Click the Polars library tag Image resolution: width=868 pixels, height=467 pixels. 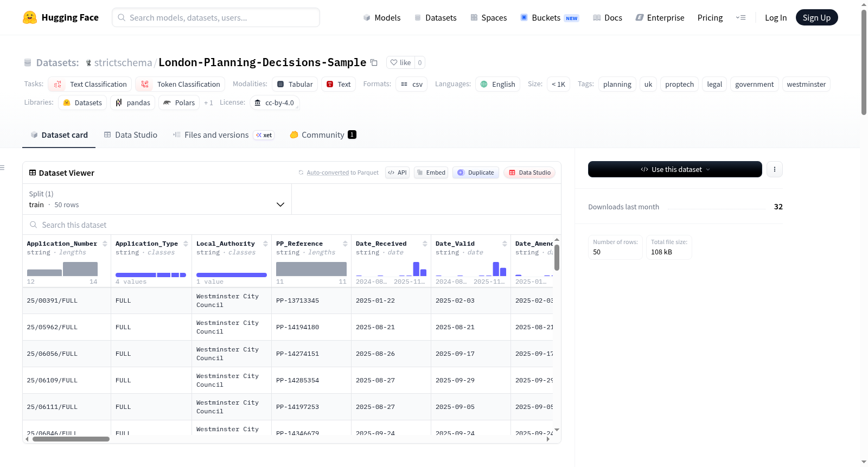pos(179,103)
